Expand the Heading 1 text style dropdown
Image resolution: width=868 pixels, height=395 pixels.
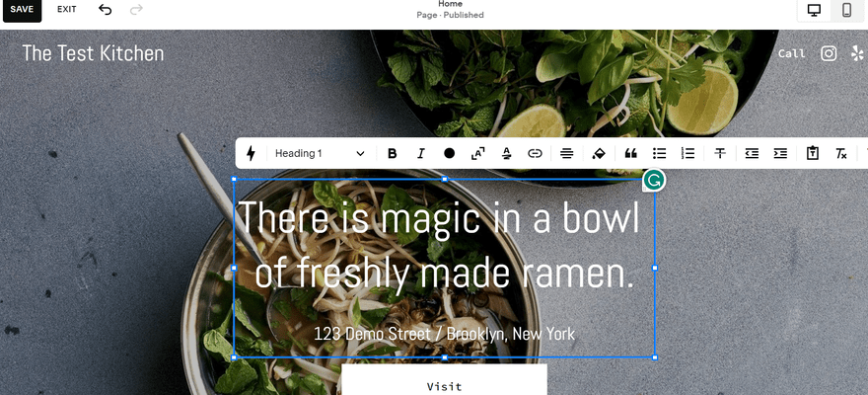321,153
